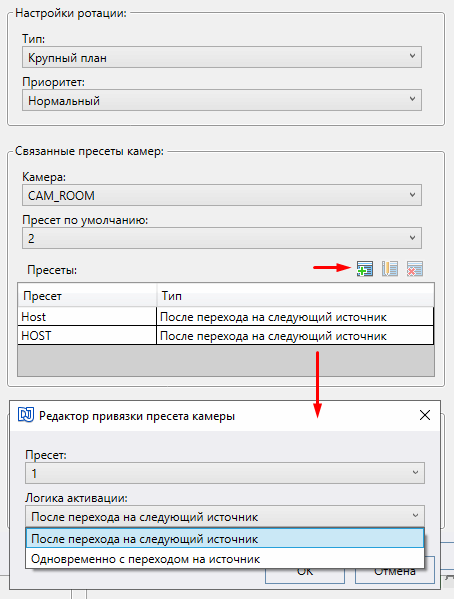
Task: Expand the Пресет по умолчанию dropdown
Action: point(222,238)
